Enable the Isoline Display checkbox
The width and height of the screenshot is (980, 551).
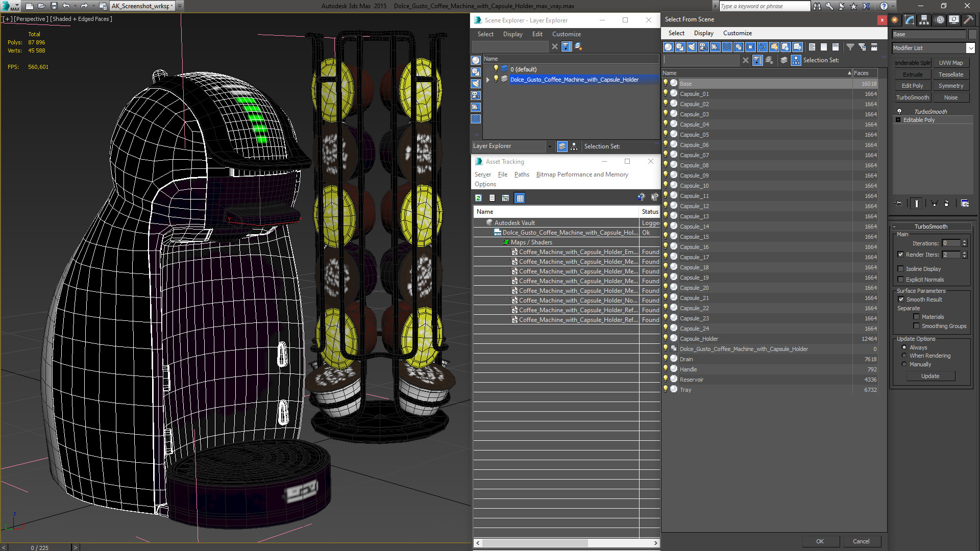tap(900, 269)
